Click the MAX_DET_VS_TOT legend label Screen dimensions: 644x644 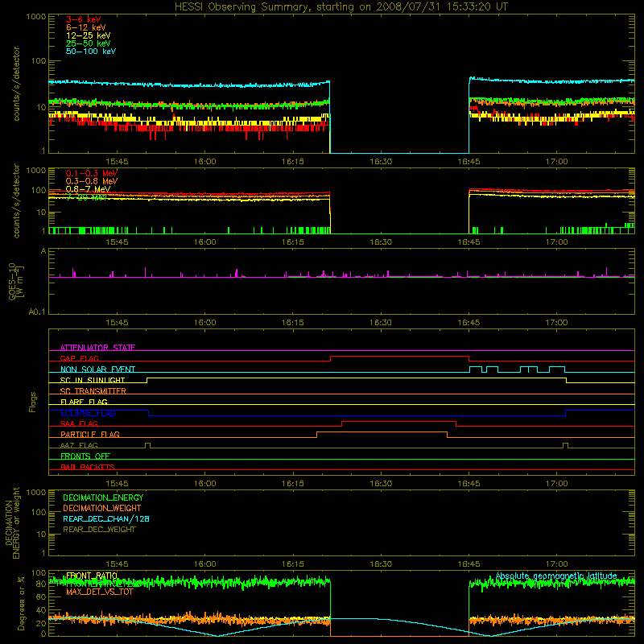(100, 592)
